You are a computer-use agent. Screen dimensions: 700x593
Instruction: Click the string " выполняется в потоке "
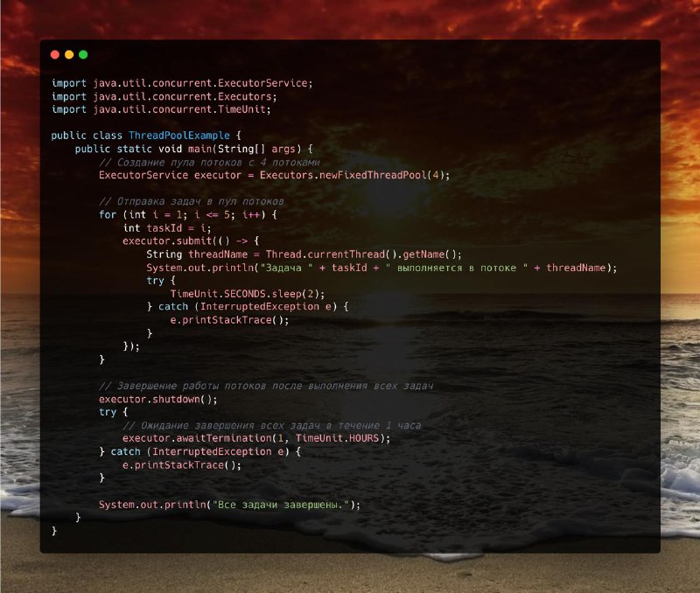457,268
